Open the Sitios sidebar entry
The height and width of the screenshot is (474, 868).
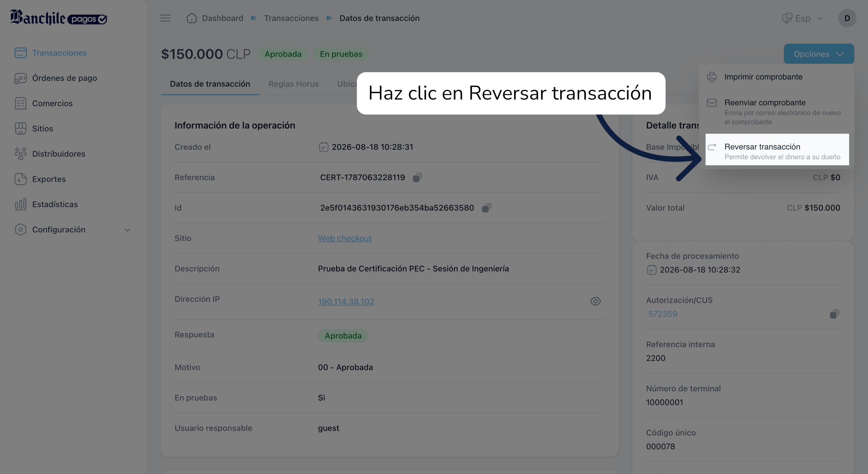point(34,128)
